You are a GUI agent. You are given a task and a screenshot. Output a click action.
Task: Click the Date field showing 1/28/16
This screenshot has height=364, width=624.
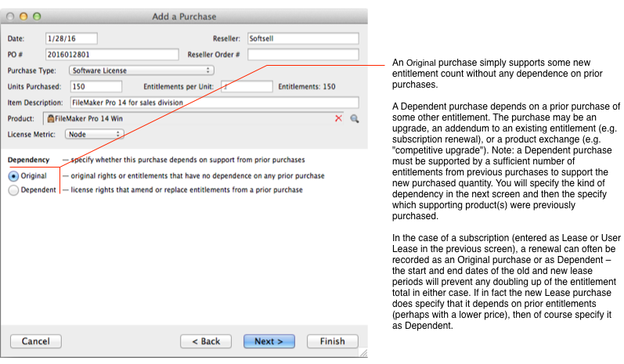pos(71,38)
